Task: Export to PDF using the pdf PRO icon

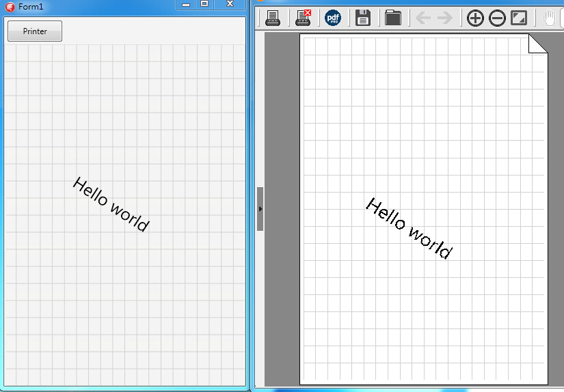Action: [333, 18]
